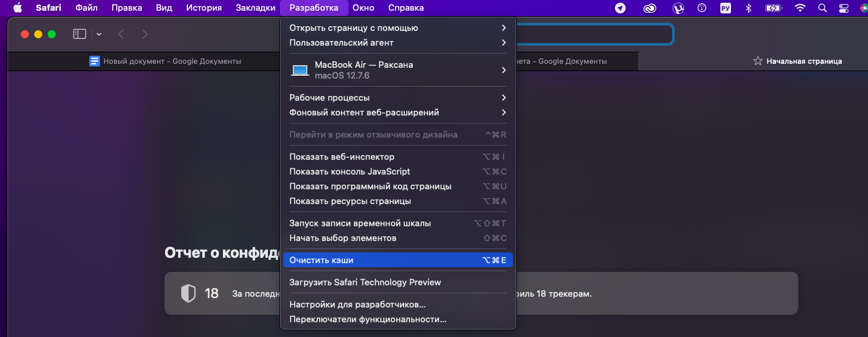Screen dimensions: 868x337
Task: Click the Отчет о конфиденциальности heading
Action: click(x=222, y=252)
